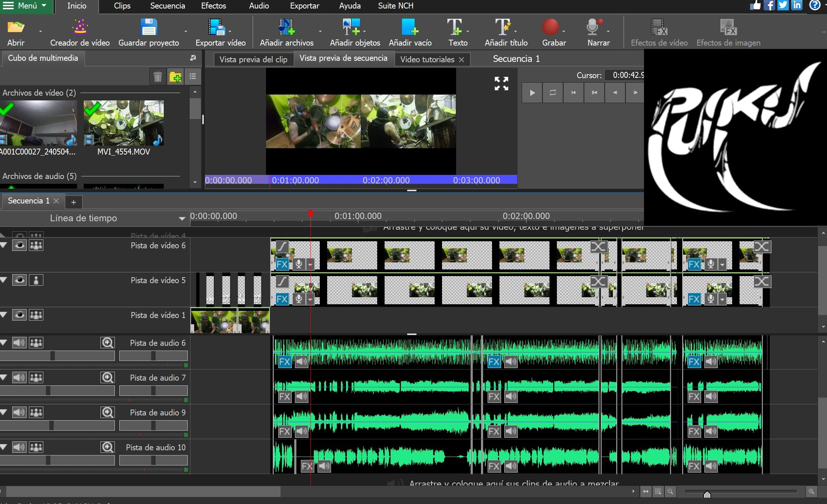The height and width of the screenshot is (504, 827).
Task: Open the Audio ribbon tab
Action: [x=259, y=6]
